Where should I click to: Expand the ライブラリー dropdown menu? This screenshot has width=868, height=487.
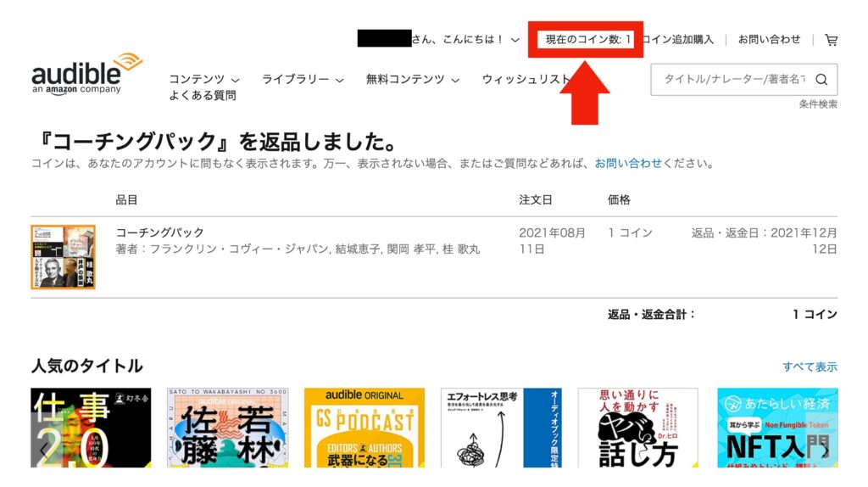pos(303,79)
